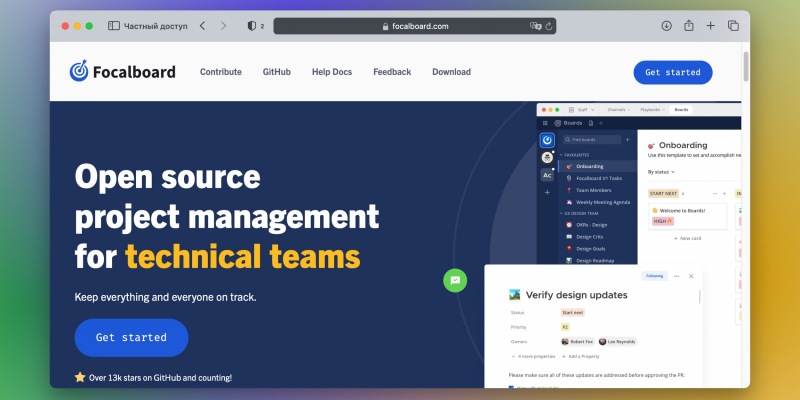Go back using Safari's back arrow
This screenshot has width=800, height=400.
[203, 26]
